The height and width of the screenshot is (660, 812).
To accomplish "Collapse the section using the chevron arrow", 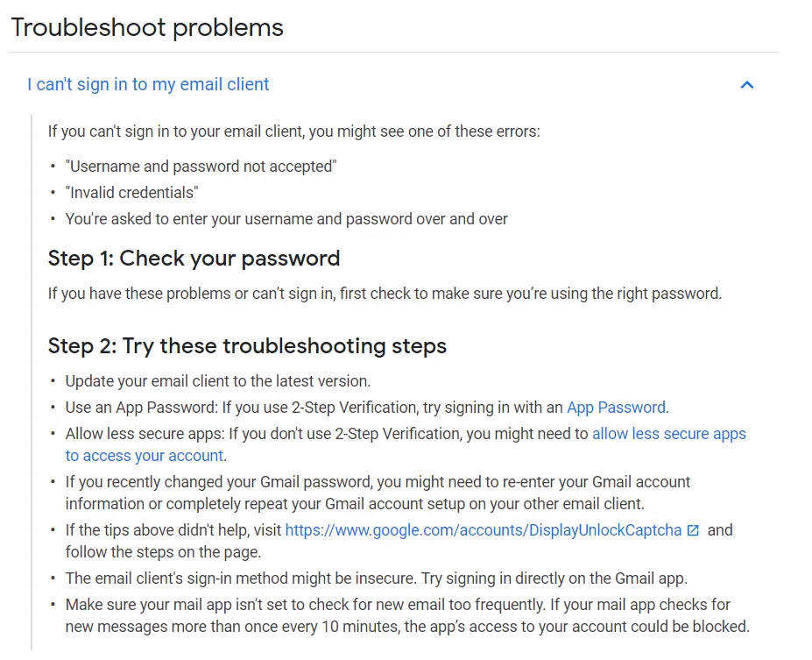I will tap(746, 85).
